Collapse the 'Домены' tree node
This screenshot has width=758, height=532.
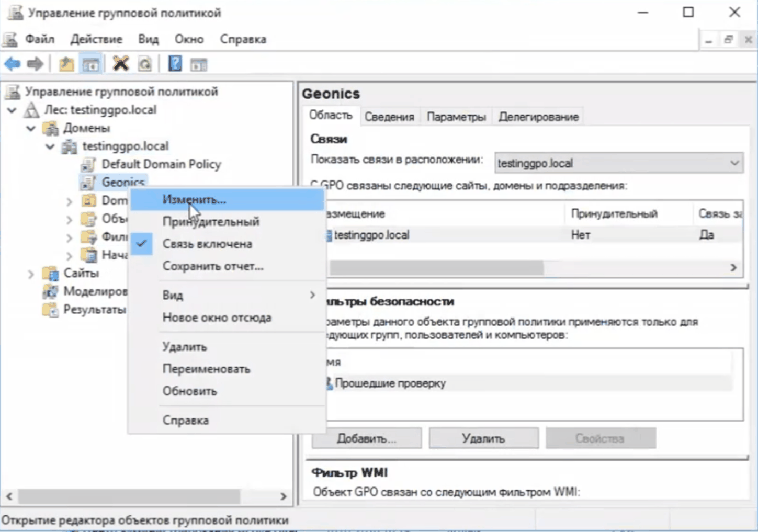click(31, 128)
